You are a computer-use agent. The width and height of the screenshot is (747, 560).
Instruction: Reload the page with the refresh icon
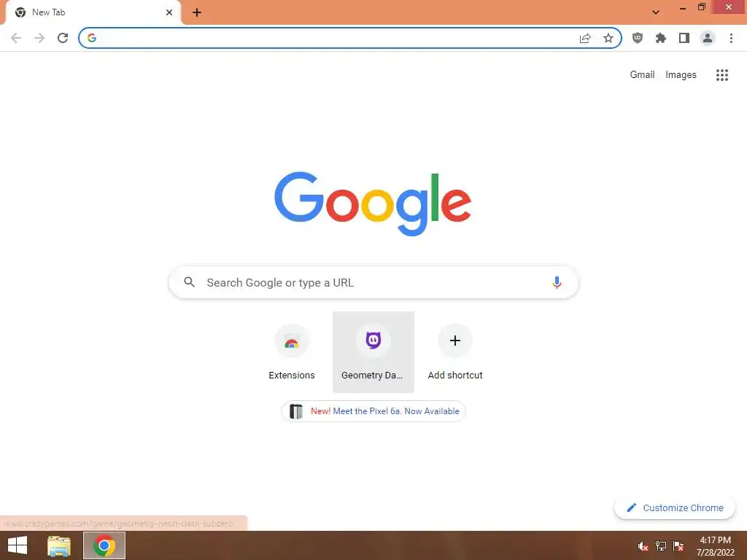coord(63,38)
